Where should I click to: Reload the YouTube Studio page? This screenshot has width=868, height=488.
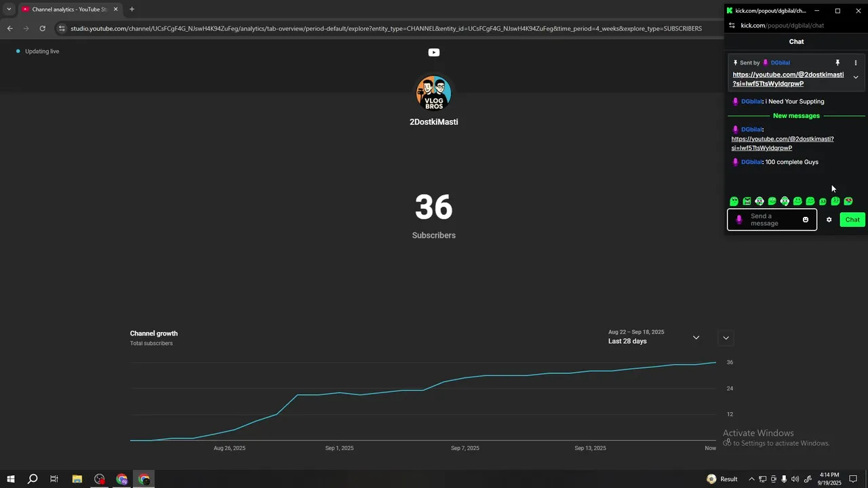[x=42, y=28]
